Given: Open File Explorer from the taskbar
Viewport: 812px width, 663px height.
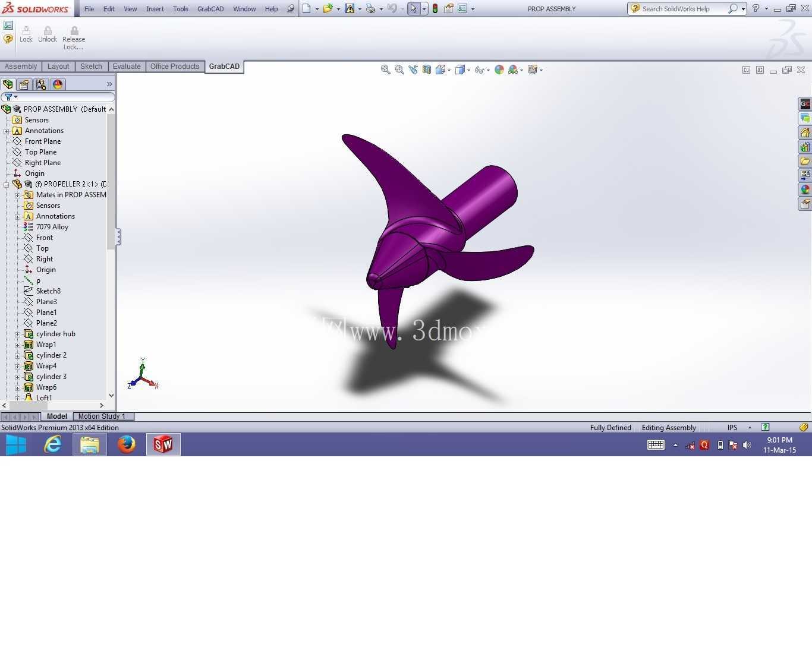Looking at the screenshot, I should coord(90,444).
